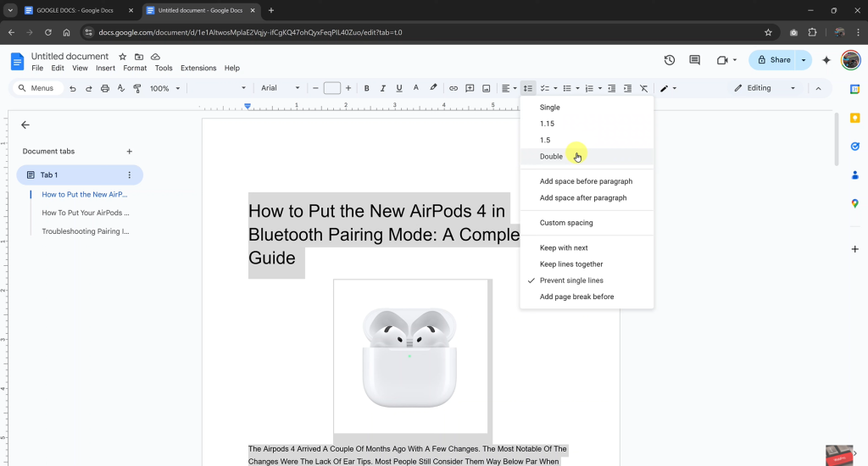
Task: Star the Untitled document
Action: (x=122, y=57)
